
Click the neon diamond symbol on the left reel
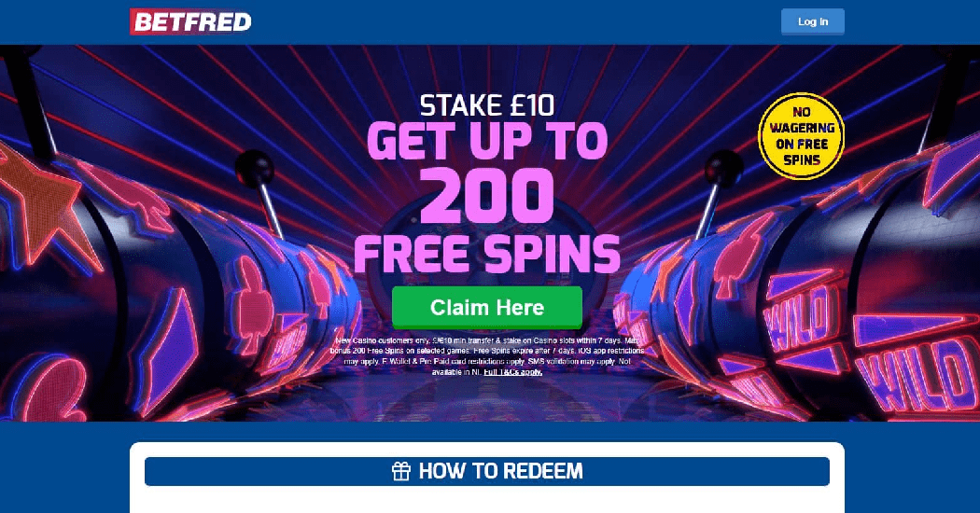click(169, 350)
